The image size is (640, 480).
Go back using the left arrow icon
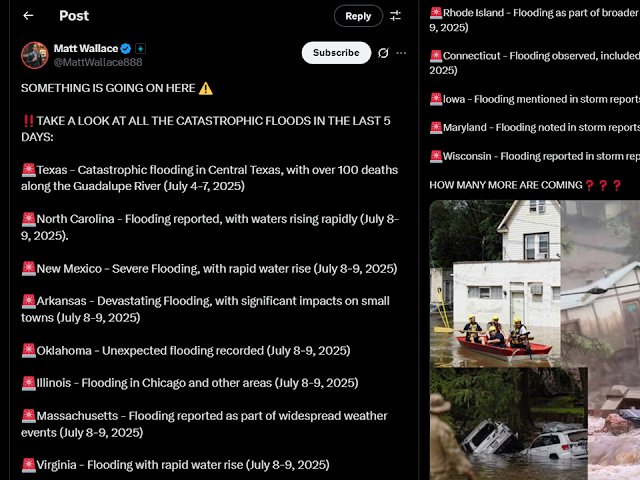[x=28, y=16]
